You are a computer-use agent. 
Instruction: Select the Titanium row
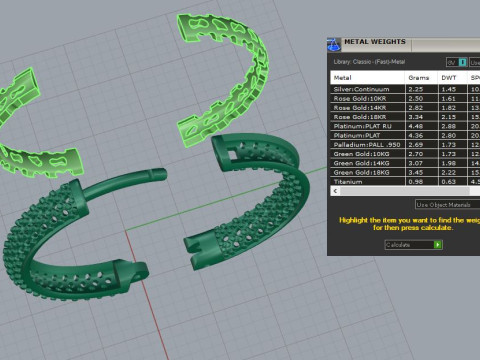pos(405,182)
